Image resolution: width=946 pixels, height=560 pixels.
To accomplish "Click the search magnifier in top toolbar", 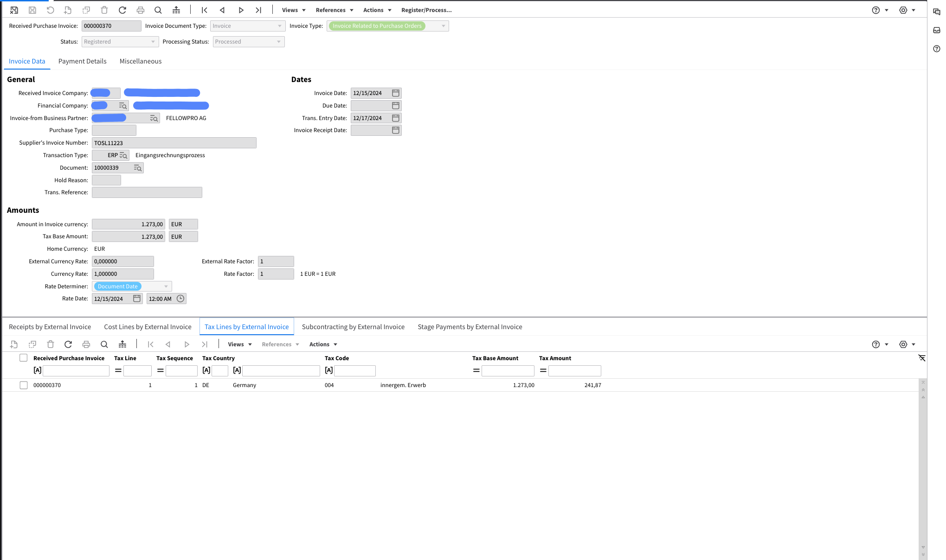I will tap(158, 10).
